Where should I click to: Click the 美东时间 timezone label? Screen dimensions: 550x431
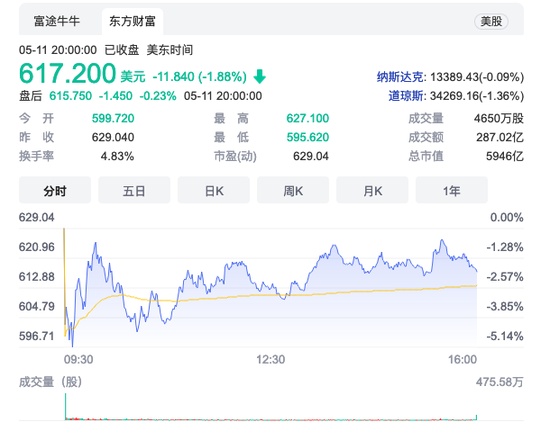pos(170,50)
